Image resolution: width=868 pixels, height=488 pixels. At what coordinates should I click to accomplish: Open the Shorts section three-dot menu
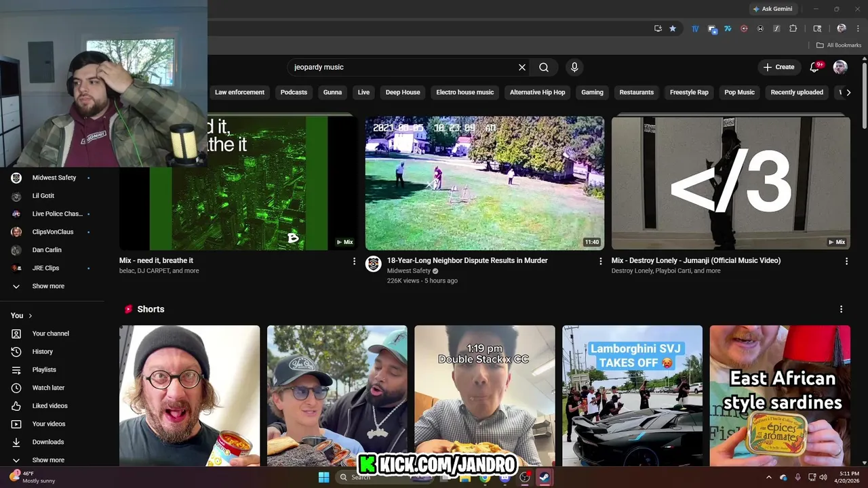[842, 309]
